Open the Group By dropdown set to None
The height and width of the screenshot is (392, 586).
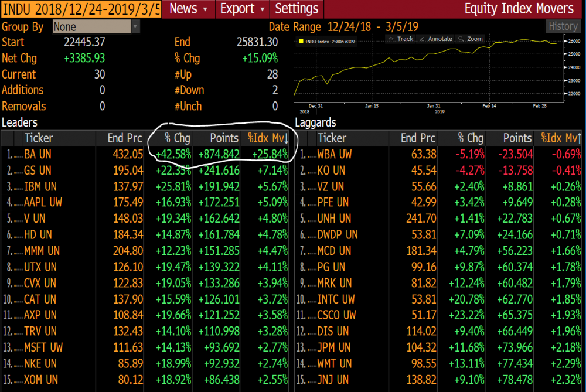[x=96, y=26]
